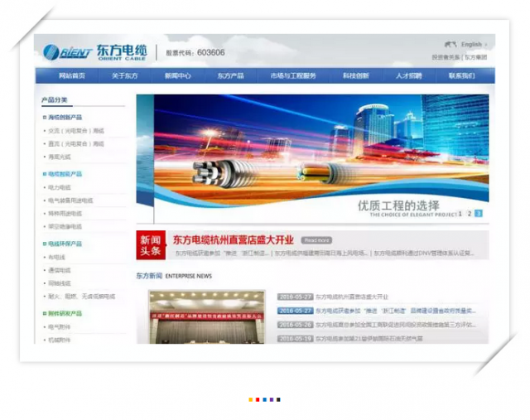Open the 东方产品 menu item
This screenshot has width=530, height=420.
pyautogui.click(x=230, y=75)
